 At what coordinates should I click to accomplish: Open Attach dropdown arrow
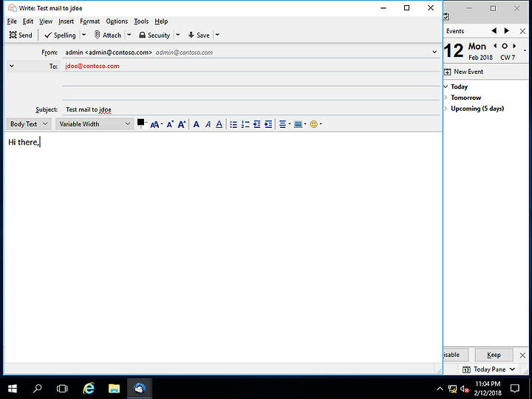click(129, 35)
